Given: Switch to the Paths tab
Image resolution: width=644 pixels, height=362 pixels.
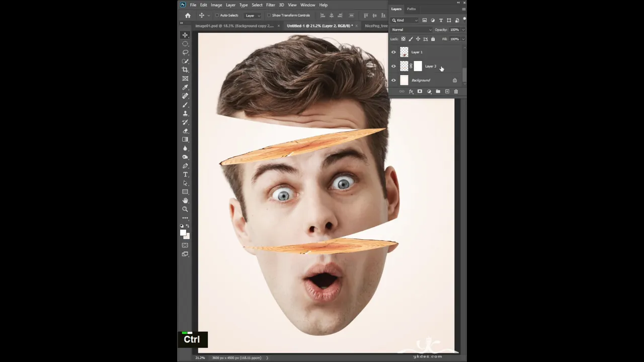Looking at the screenshot, I should [x=411, y=9].
